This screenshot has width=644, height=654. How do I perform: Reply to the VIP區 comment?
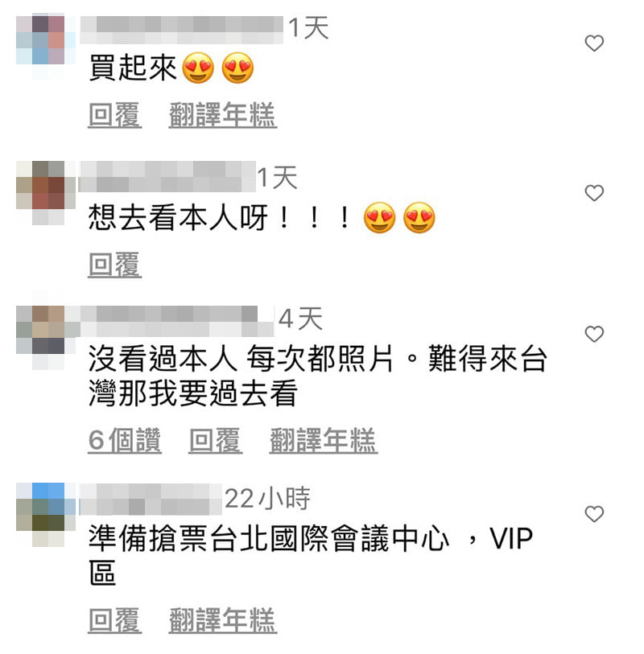(115, 620)
